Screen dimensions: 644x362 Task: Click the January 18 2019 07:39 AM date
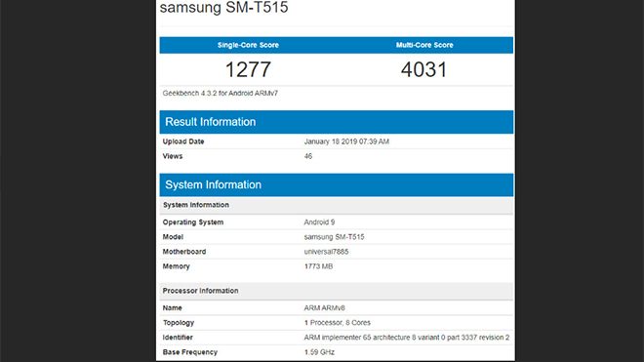(x=346, y=141)
